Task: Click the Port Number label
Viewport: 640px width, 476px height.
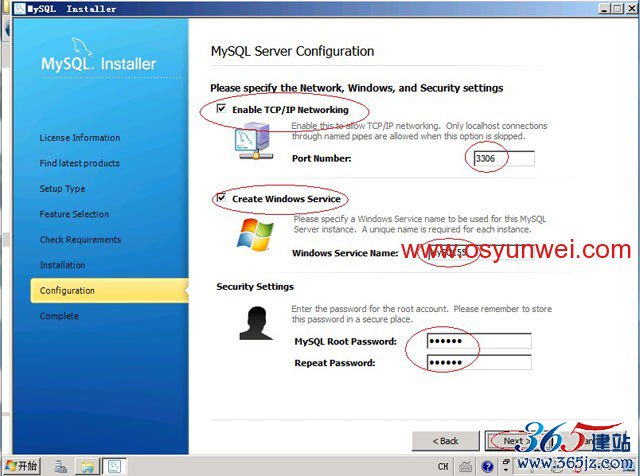Action: [x=322, y=158]
